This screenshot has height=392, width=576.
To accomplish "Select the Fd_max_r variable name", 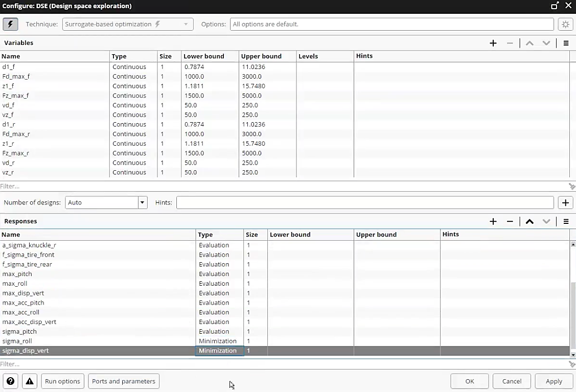I will click(x=16, y=134).
